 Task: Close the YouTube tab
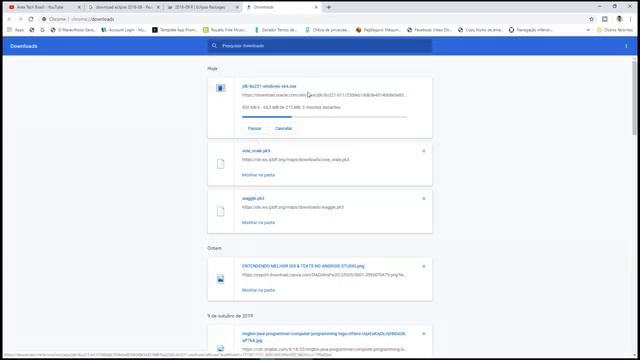click(79, 7)
